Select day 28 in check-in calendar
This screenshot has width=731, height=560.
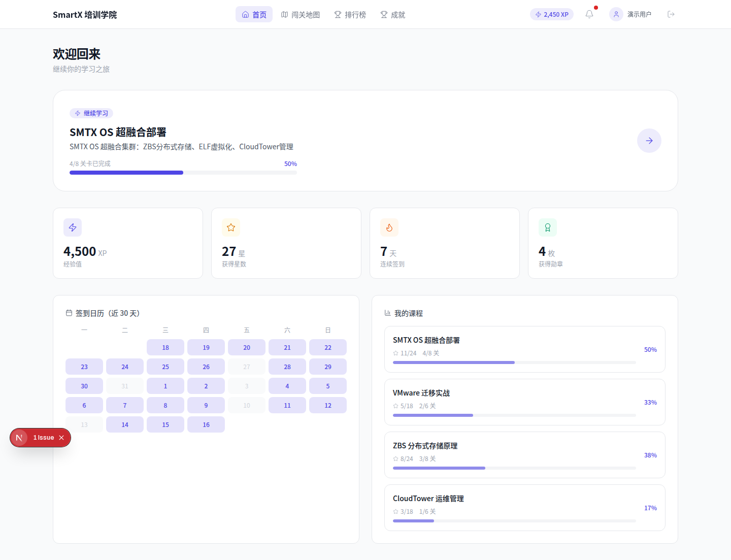coord(287,367)
